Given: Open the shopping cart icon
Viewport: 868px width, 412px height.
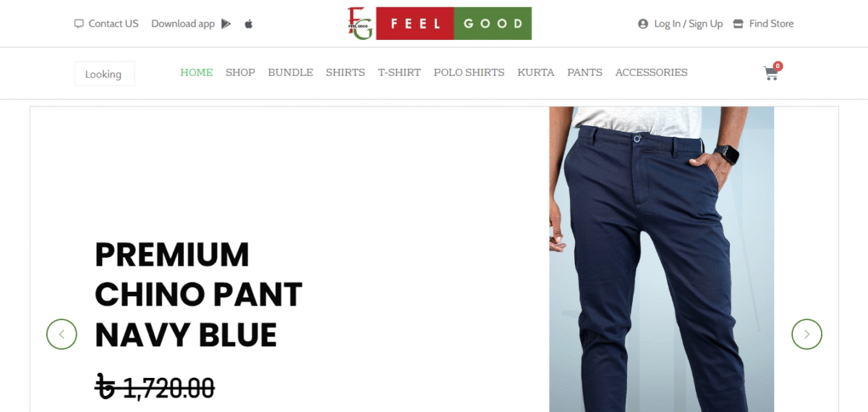Looking at the screenshot, I should click(x=771, y=72).
